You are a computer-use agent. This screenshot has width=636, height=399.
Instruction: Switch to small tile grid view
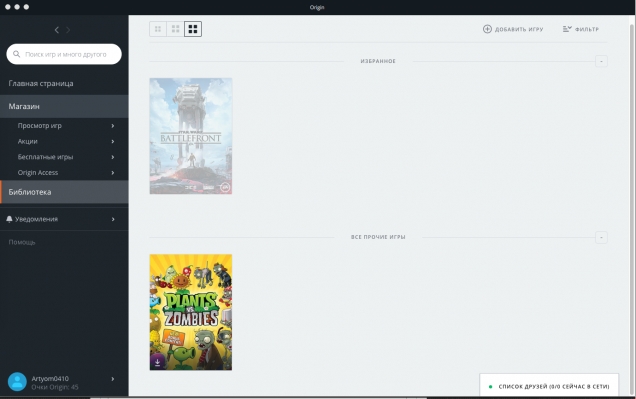[158, 29]
